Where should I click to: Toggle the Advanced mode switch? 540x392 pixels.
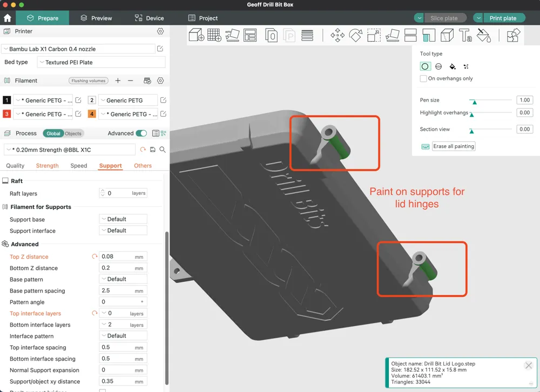pos(141,133)
